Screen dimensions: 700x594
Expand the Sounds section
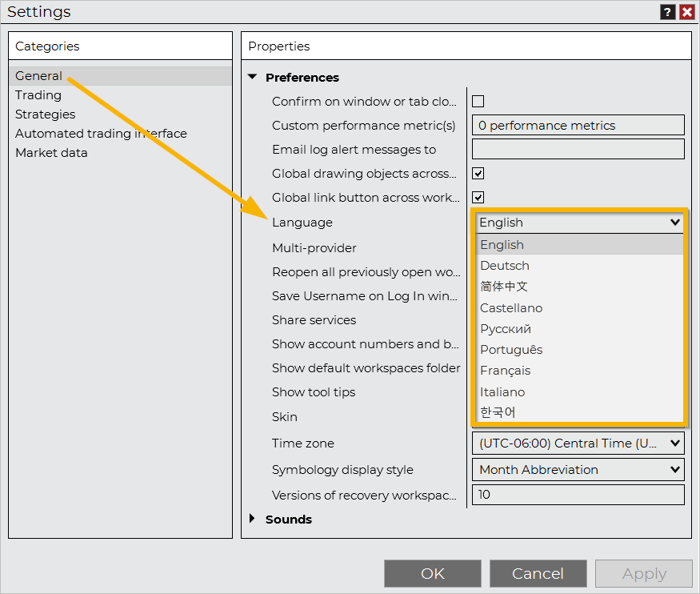click(252, 519)
